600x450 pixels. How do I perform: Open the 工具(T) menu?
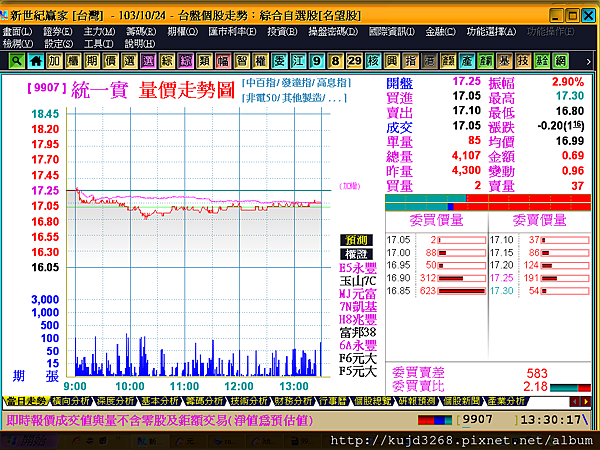click(99, 44)
